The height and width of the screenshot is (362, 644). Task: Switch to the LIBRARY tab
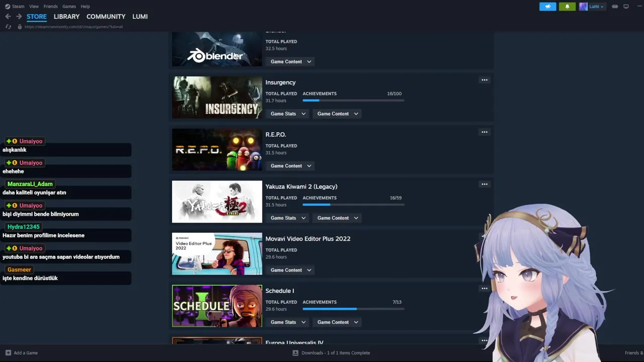pyautogui.click(x=66, y=17)
